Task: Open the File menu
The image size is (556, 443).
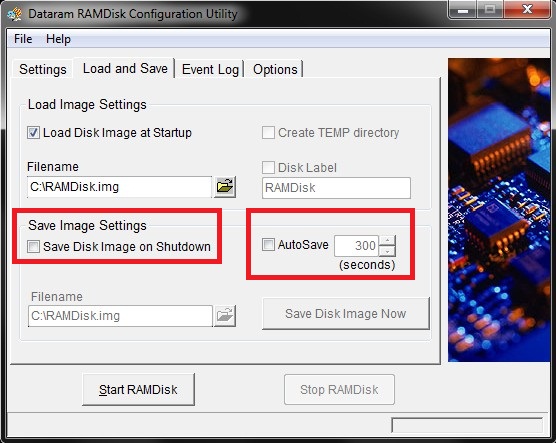Action: pos(23,39)
